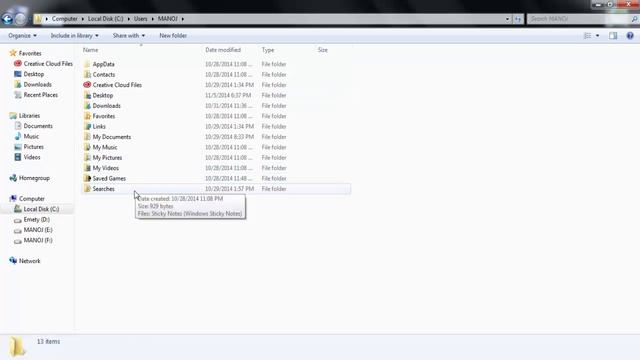Select the Contacts folder icon

pos(87,75)
